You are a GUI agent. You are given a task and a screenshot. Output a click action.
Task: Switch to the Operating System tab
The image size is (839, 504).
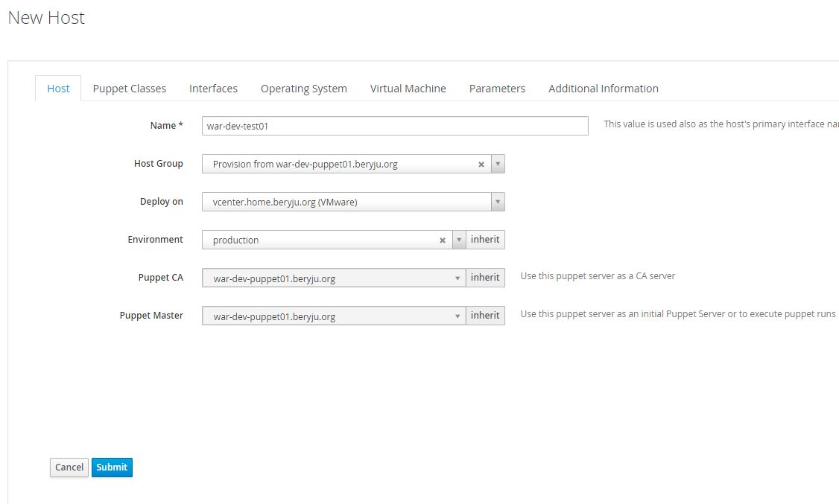[x=303, y=88]
